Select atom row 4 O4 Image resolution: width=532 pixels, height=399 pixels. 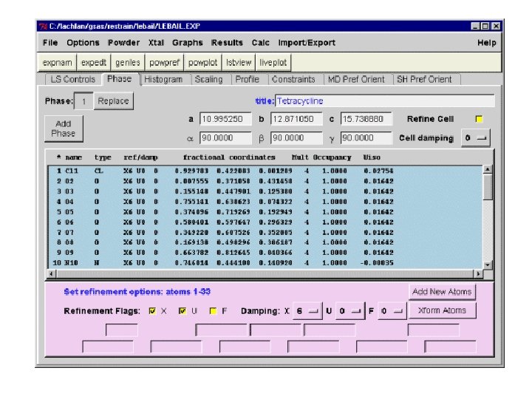[x=265, y=202]
